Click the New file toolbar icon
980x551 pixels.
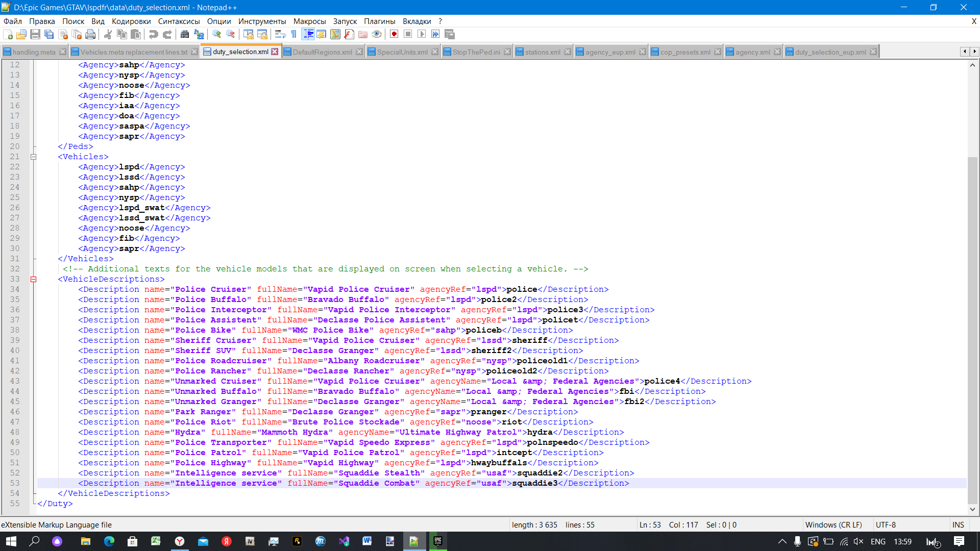(8, 34)
